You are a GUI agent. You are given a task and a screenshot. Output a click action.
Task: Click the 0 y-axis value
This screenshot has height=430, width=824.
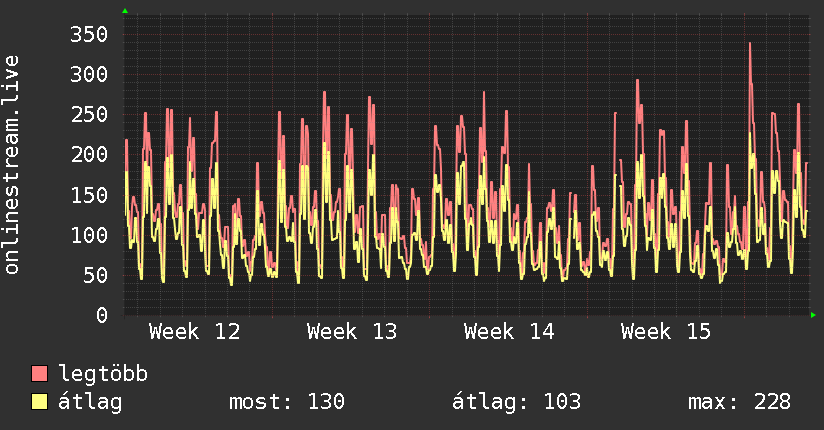[x=102, y=315]
